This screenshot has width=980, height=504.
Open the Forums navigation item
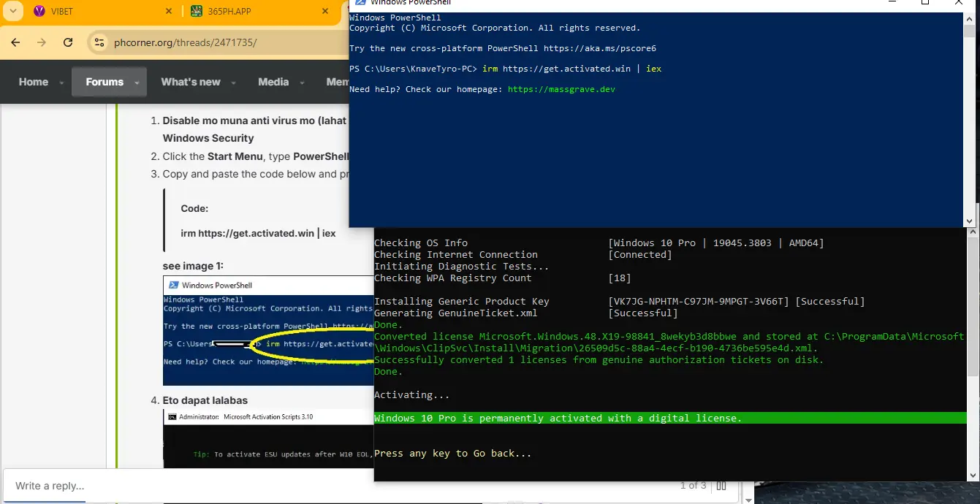pyautogui.click(x=105, y=82)
